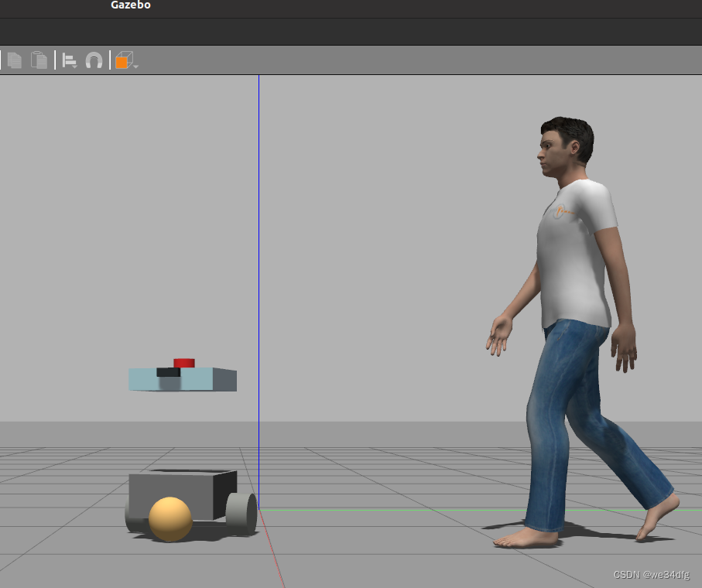Open the orange cube view angle menu

(x=127, y=60)
